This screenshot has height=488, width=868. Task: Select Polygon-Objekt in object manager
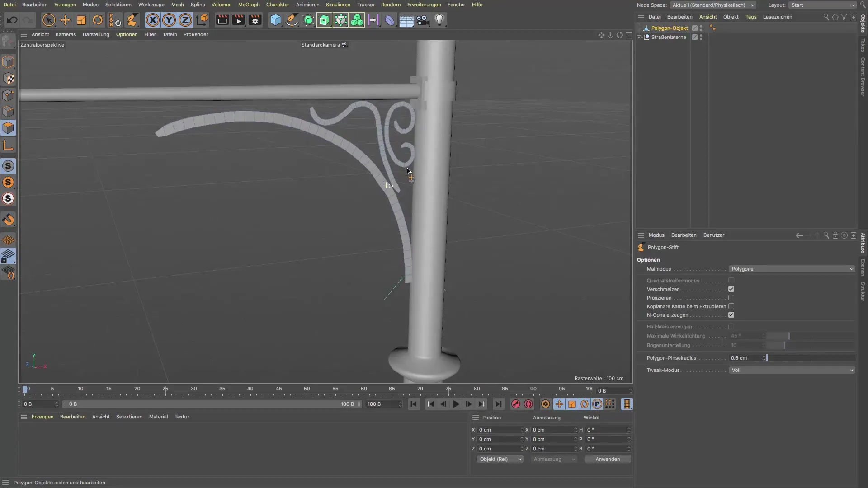(x=669, y=28)
